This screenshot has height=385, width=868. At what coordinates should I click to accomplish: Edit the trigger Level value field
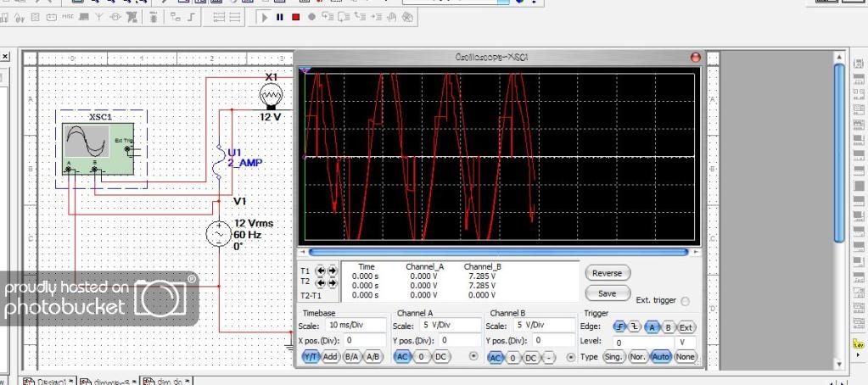point(642,343)
